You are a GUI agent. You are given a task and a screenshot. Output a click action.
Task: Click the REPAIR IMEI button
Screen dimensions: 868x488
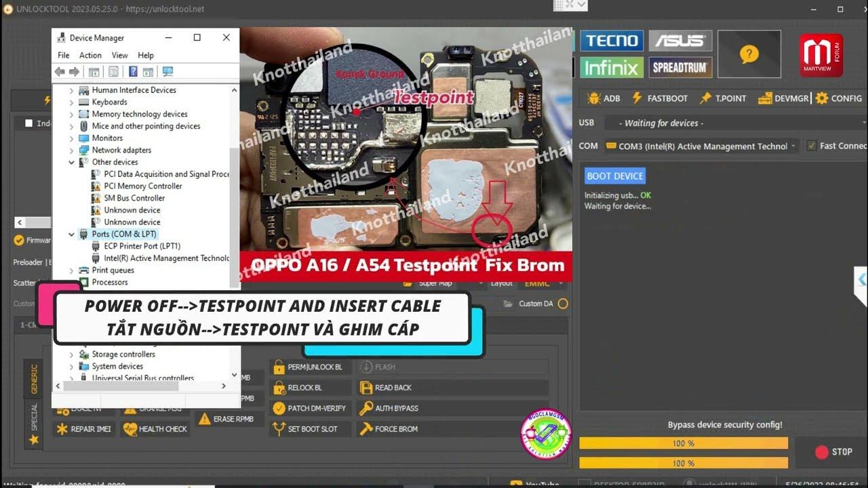[x=85, y=429]
